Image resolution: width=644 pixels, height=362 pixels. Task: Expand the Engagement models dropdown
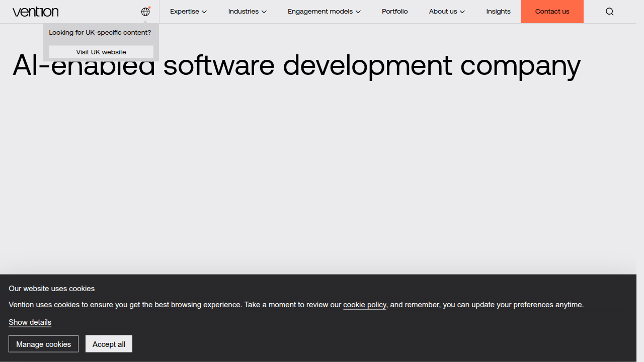point(325,12)
